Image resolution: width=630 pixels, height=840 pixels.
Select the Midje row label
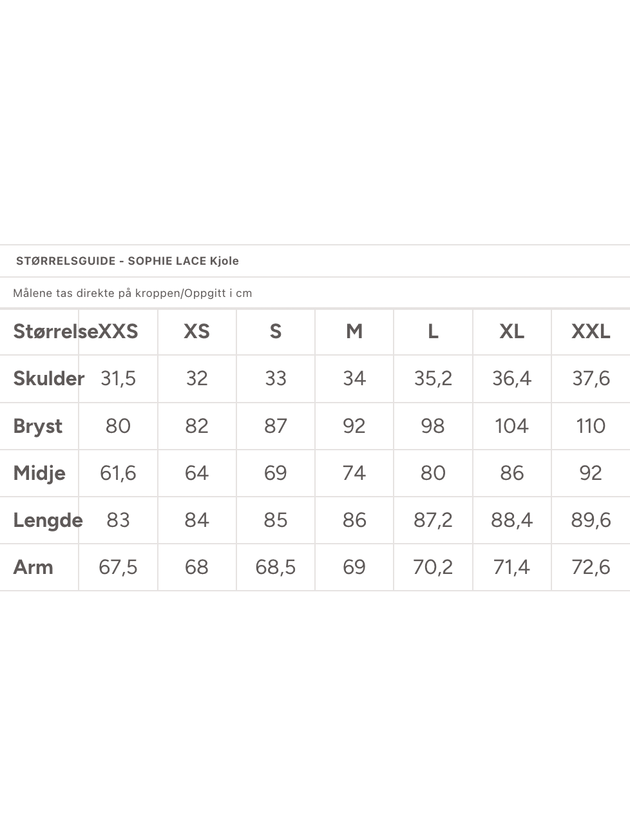click(39, 473)
